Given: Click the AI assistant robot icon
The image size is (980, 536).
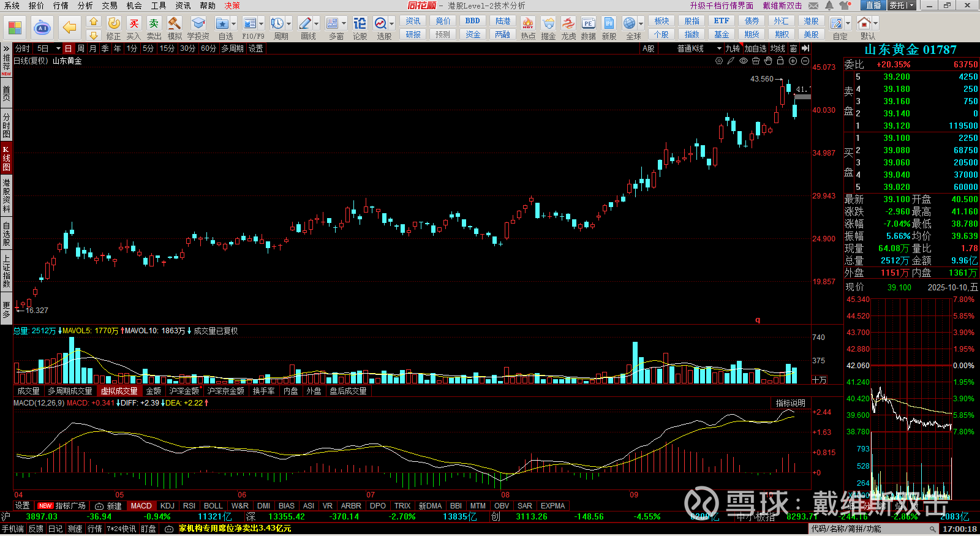Looking at the screenshot, I should pos(42,28).
